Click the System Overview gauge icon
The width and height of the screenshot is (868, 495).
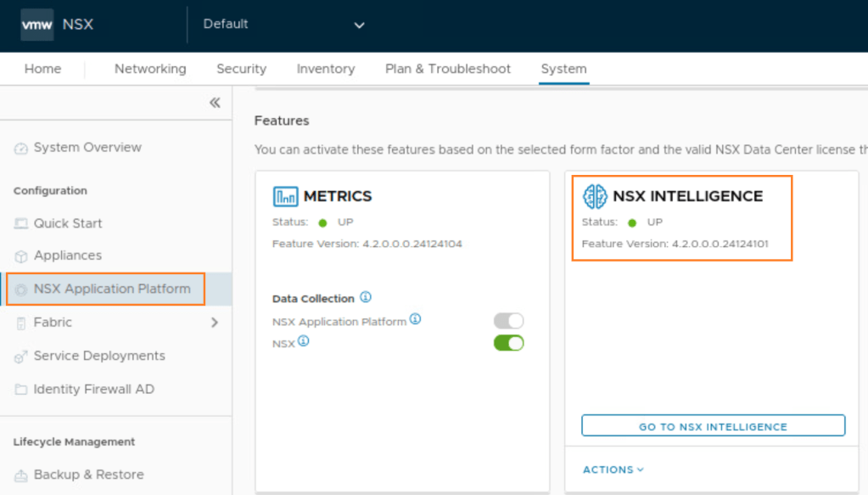coord(21,149)
